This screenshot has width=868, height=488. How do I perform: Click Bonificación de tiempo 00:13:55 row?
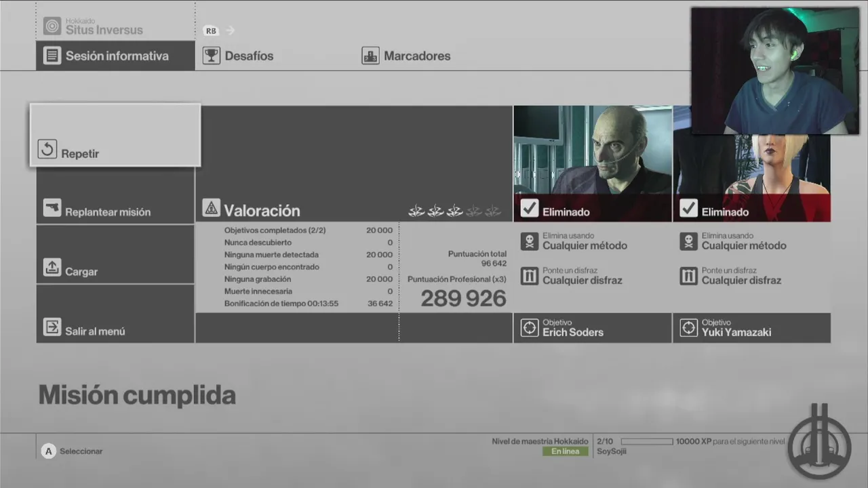coord(309,304)
